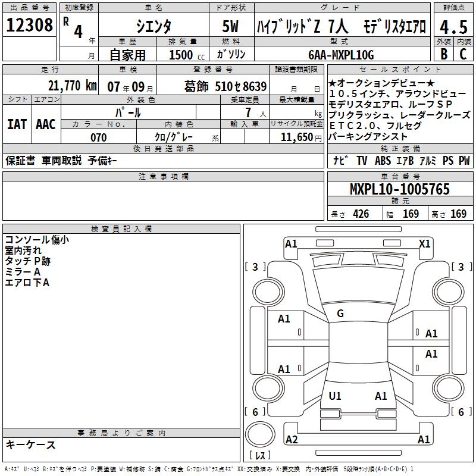Viewport: 476px width, 476px height.
Task: Select the car name シエンタ
Action: pos(154,26)
